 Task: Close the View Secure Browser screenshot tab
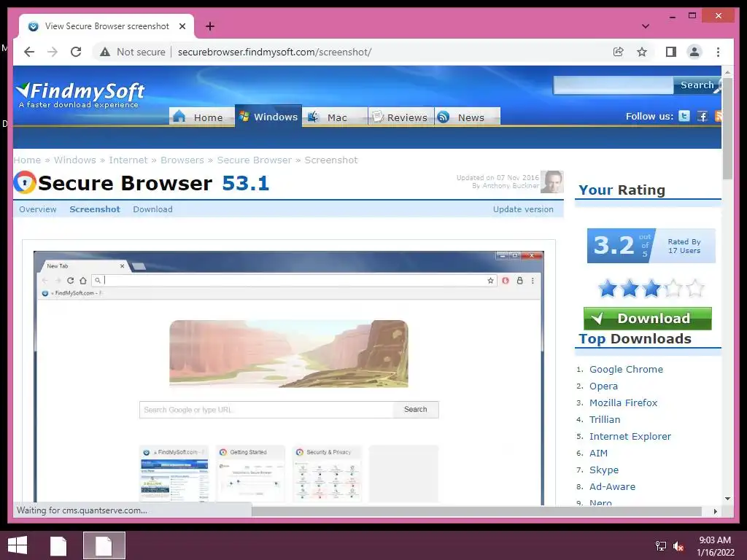tap(182, 26)
